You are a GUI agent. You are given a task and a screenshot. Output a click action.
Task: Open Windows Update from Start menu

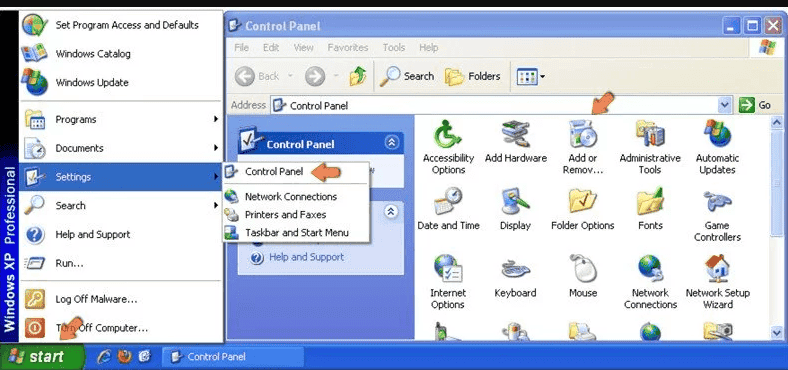click(x=121, y=82)
